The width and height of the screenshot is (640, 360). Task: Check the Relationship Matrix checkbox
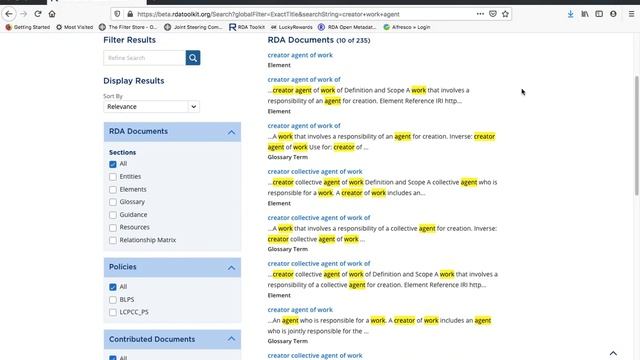point(113,240)
